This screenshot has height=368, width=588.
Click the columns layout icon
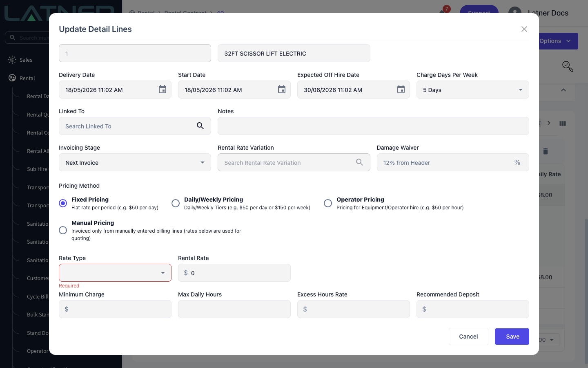(x=563, y=123)
